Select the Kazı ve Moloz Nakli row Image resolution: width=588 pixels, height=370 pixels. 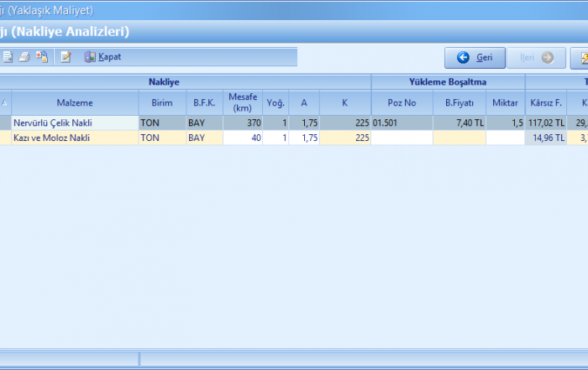pyautogui.click(x=74, y=138)
